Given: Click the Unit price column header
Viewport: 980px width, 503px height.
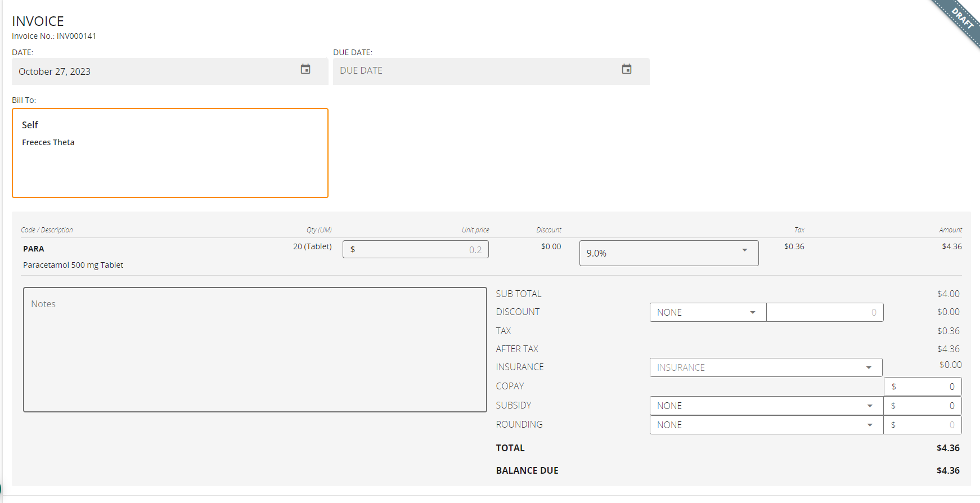Looking at the screenshot, I should tap(475, 230).
